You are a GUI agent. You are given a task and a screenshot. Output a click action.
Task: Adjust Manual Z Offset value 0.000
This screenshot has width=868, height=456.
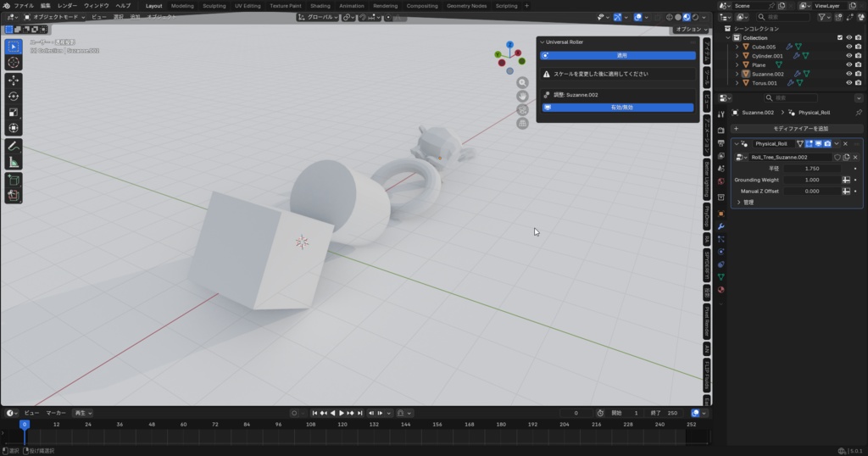tap(812, 191)
